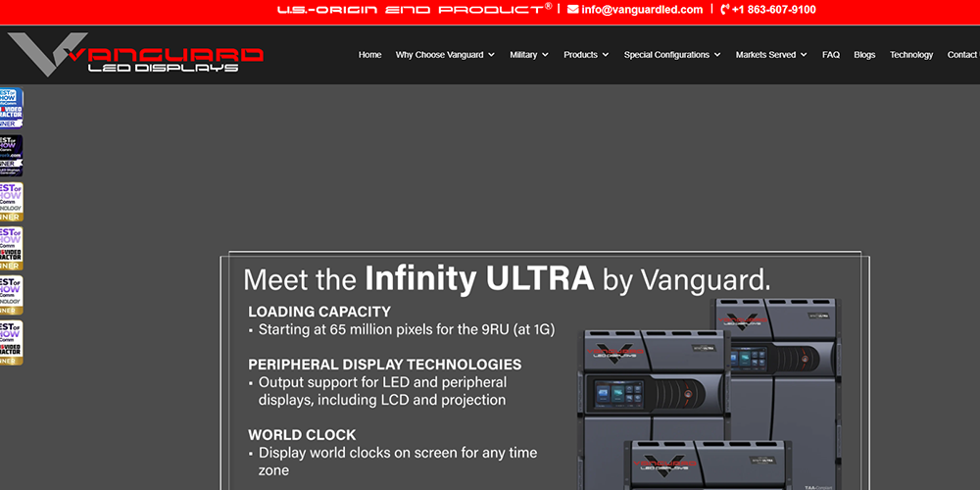Open the Why Choose Vanguard menu item
980x490 pixels.
point(439,55)
